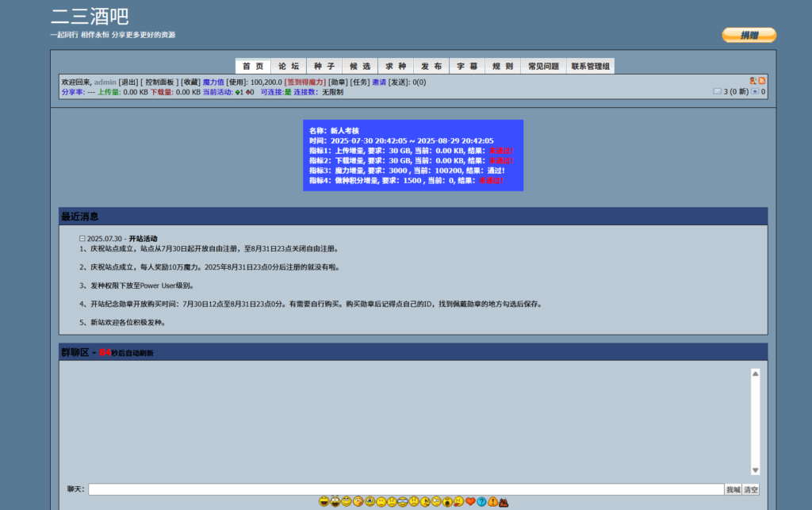This screenshot has height=510, width=812.
Task: Click the 签到得魔力 check-in link
Action: pyautogui.click(x=305, y=82)
